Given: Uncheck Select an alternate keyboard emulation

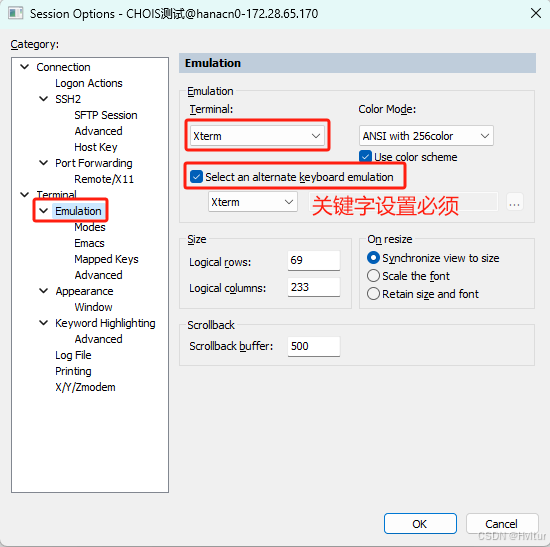Looking at the screenshot, I should coord(196,177).
